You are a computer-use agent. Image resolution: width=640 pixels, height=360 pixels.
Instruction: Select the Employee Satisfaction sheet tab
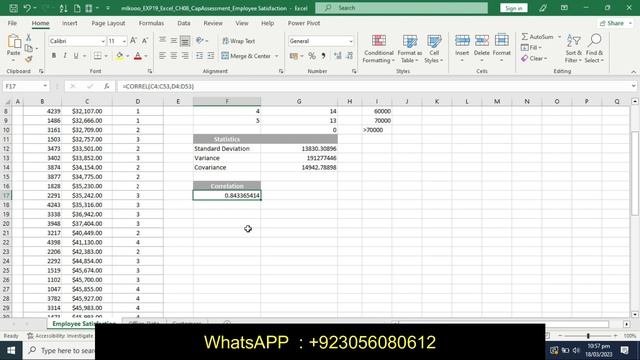84,323
